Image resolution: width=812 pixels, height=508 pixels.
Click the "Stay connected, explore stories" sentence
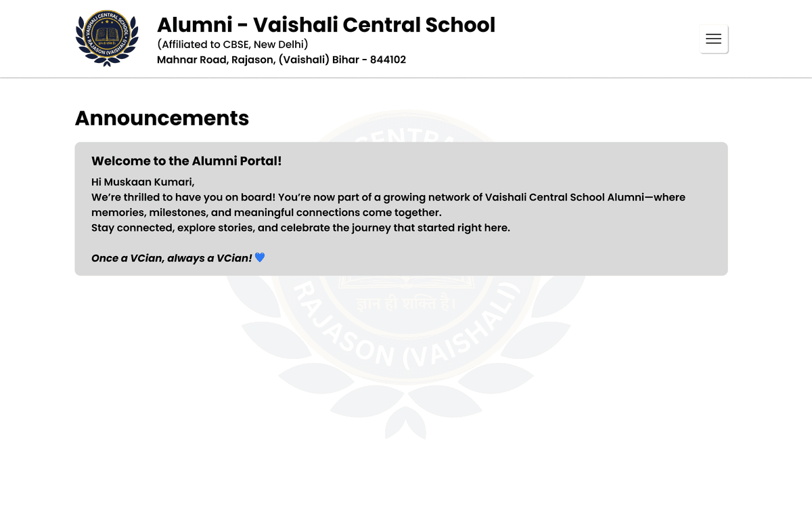(300, 228)
